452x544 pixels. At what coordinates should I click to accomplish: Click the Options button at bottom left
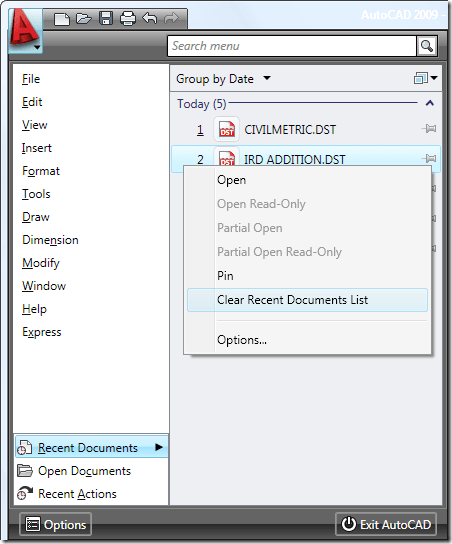coord(56,524)
